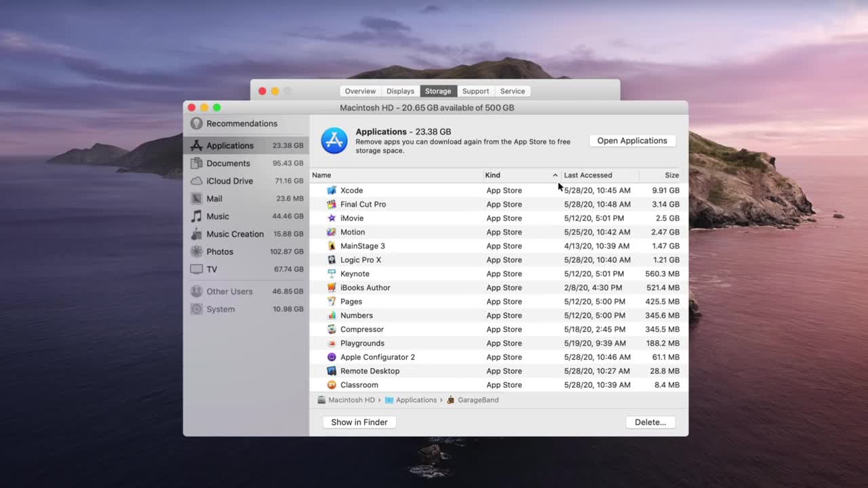Click the Pages app icon
This screenshot has height=488, width=868.
[332, 302]
